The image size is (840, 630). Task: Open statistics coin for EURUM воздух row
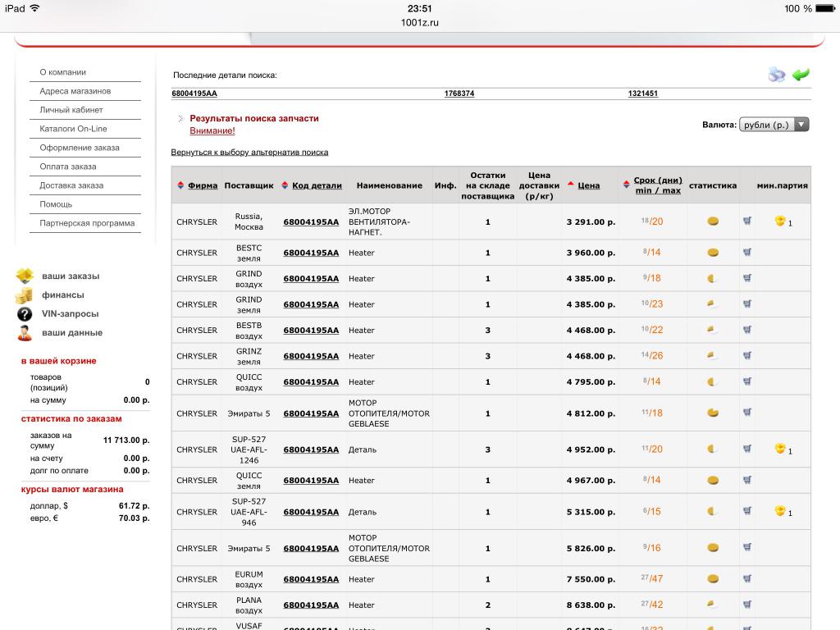tap(713, 579)
